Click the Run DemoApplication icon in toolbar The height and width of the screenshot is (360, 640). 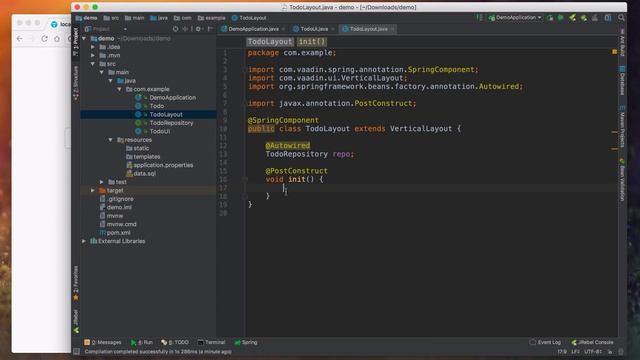coord(550,18)
